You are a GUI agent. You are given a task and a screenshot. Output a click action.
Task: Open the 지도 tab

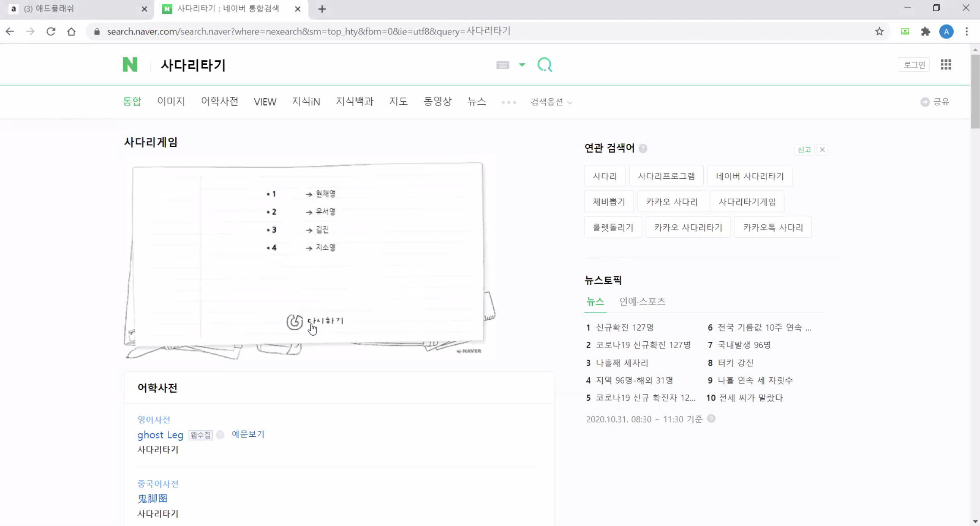tap(398, 101)
